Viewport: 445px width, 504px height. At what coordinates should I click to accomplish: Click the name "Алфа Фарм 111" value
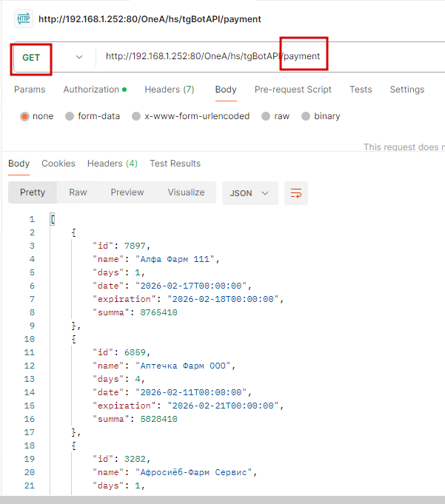pyautogui.click(x=175, y=259)
